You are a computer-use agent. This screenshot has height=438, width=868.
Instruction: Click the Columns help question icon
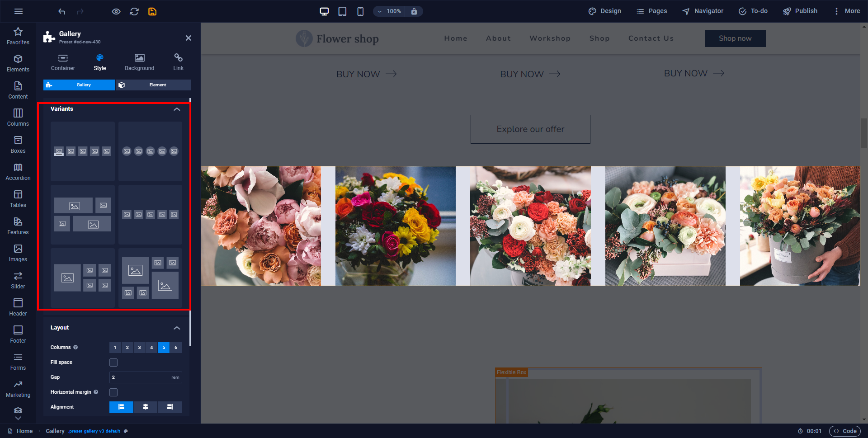click(75, 348)
